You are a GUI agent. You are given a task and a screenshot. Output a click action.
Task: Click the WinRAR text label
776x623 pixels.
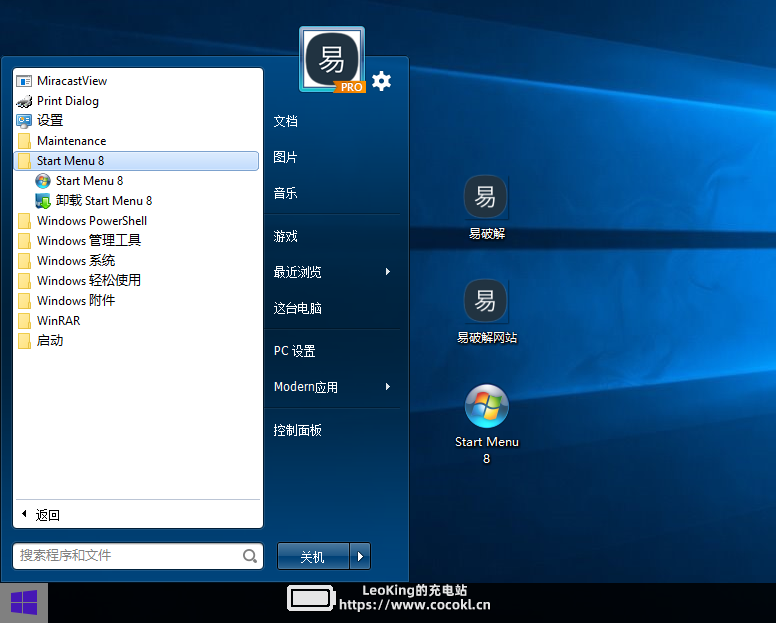[x=58, y=321]
